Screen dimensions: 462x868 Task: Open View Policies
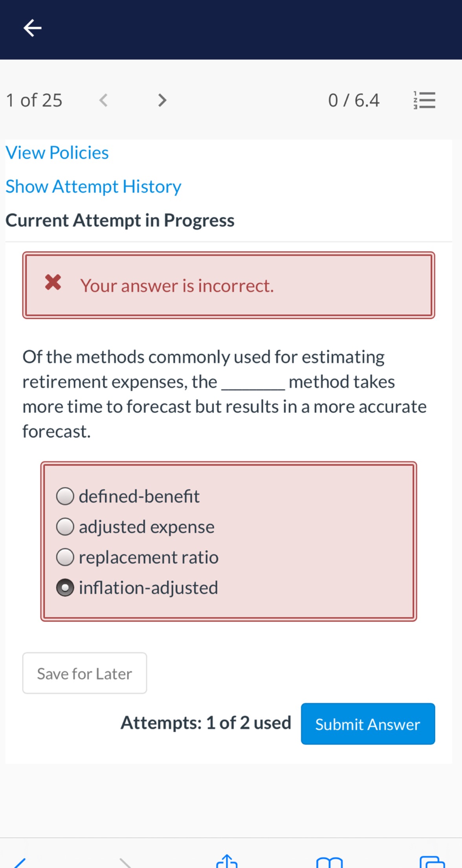57,153
